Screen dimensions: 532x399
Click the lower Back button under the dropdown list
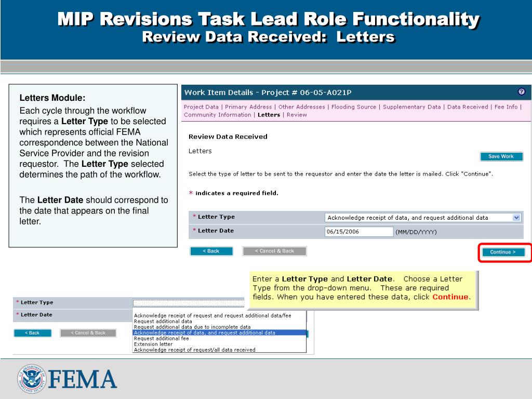(x=33, y=333)
